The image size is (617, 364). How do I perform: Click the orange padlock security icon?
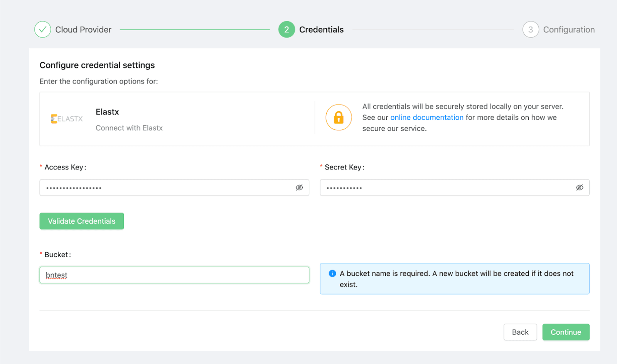(x=339, y=117)
